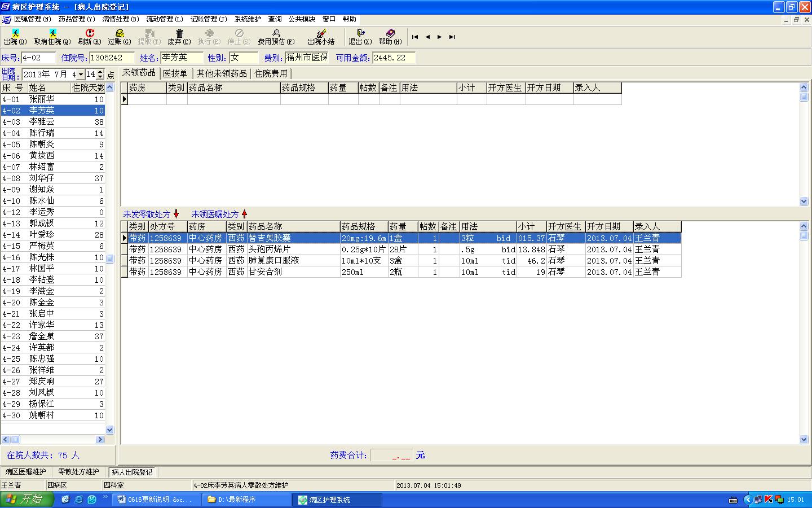Screen dimensions: 812x508
Task: Open 公共模块 menu
Action: [x=302, y=19]
